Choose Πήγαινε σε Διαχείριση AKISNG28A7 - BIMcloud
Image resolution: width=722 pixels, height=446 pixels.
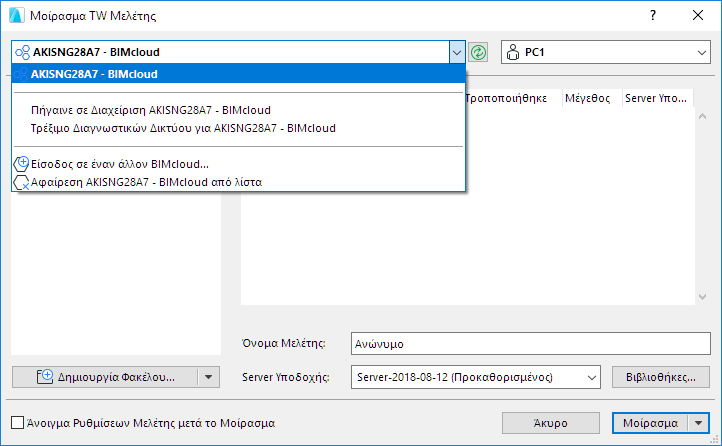[239, 110]
